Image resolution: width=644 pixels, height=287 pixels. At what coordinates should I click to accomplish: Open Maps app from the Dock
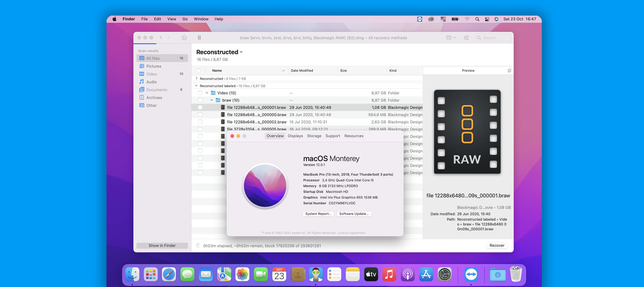click(x=224, y=274)
